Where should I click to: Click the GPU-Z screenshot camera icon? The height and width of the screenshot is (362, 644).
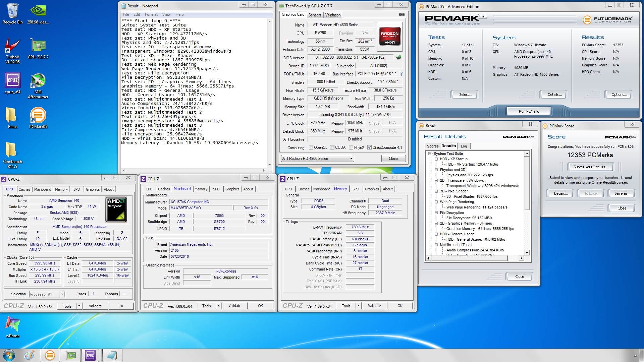click(401, 14)
